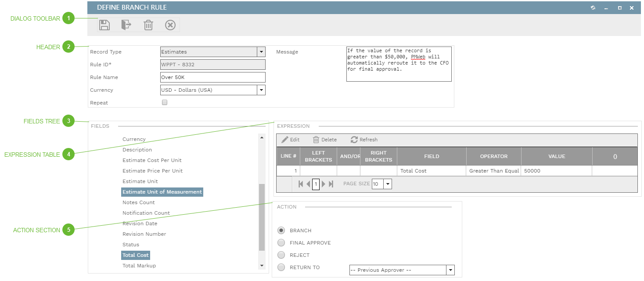Viewport: 644px width, 281px height.
Task: Jump to the last expression page
Action: [x=331, y=184]
